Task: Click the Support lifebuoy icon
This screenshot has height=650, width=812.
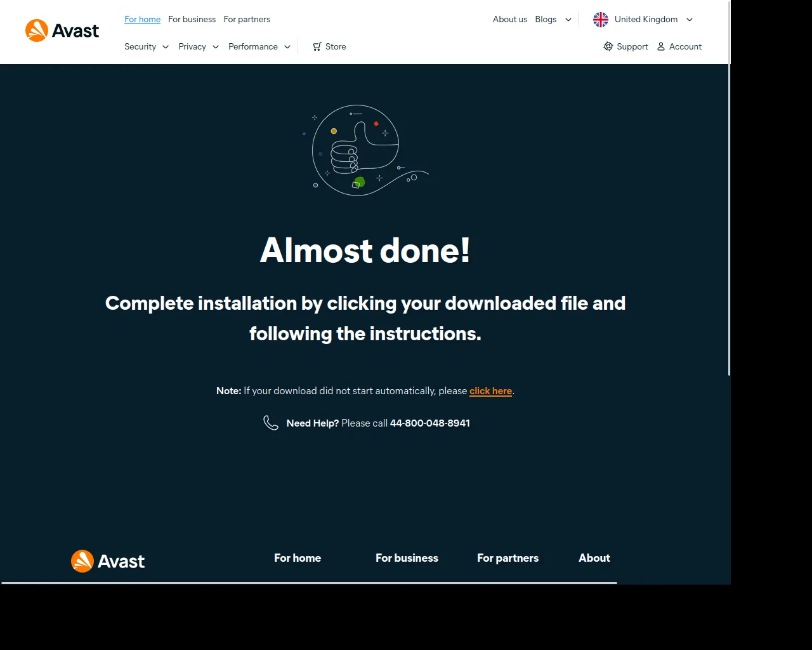Action: [x=608, y=46]
